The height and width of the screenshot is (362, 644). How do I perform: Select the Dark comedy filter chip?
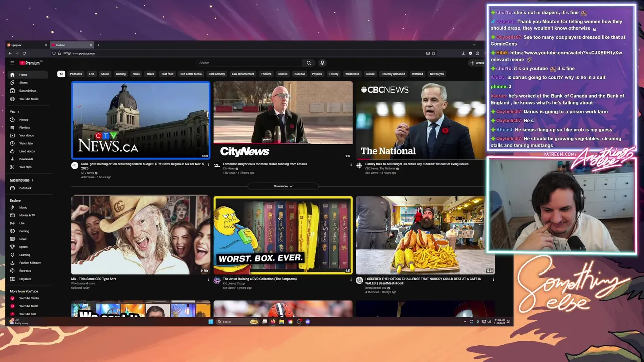tap(217, 74)
